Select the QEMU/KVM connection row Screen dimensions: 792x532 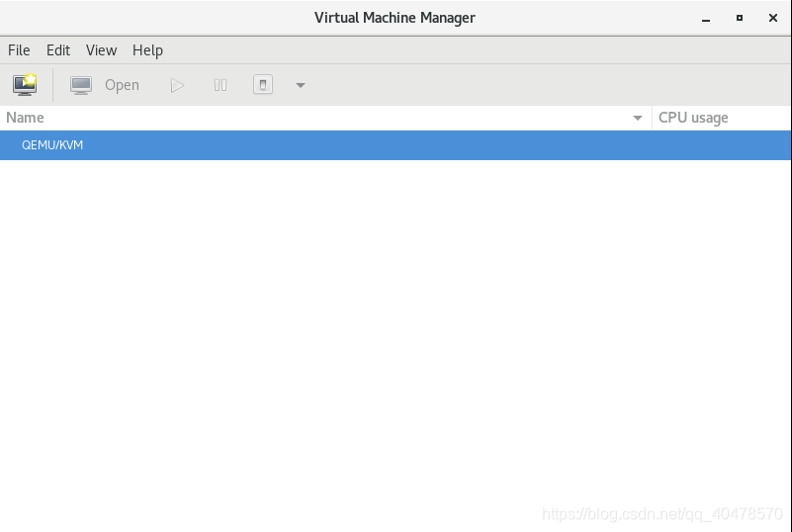[396, 145]
